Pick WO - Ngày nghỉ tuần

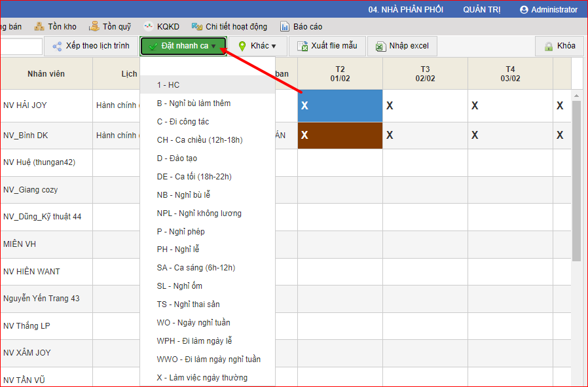click(x=208, y=322)
